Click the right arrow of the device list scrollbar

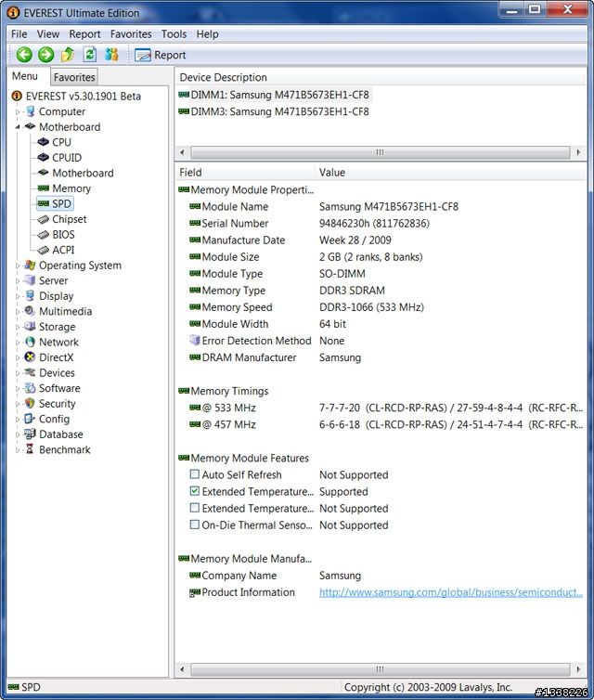coord(579,152)
